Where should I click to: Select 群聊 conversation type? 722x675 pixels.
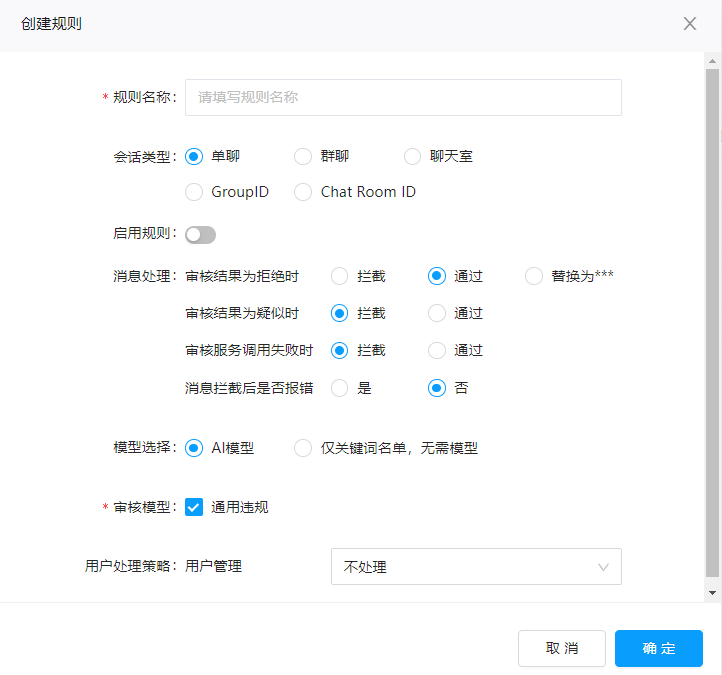click(x=303, y=156)
